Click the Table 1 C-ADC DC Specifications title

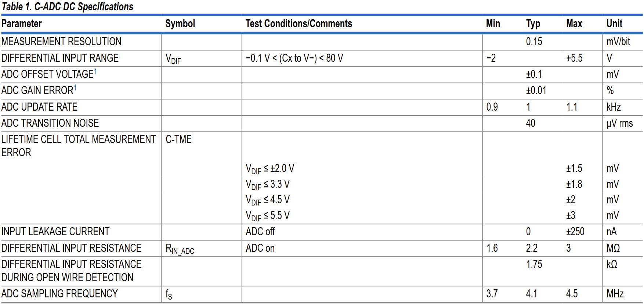click(x=68, y=7)
